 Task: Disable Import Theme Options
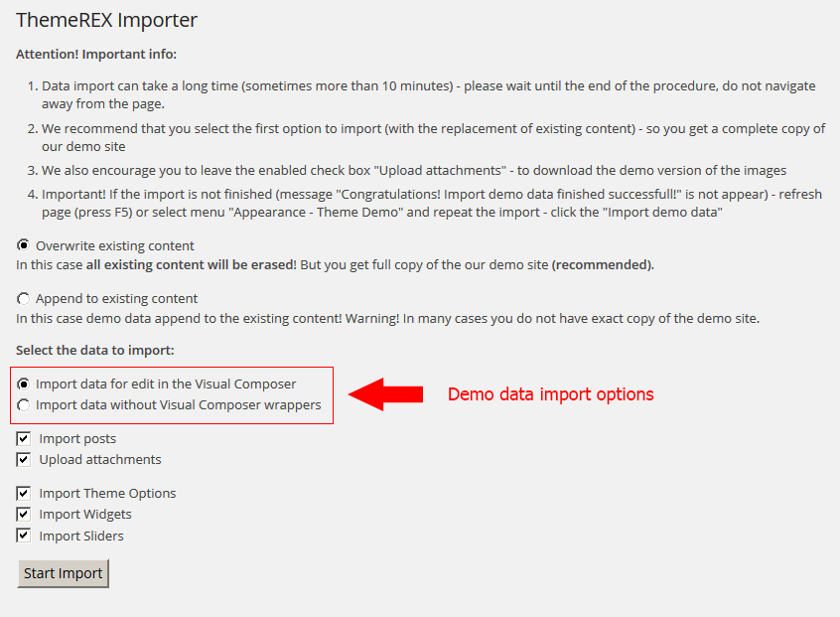pyautogui.click(x=24, y=493)
